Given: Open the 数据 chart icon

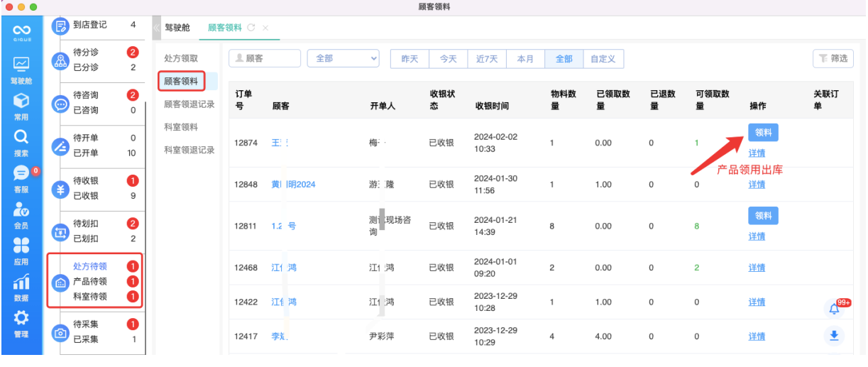Looking at the screenshot, I should pyautogui.click(x=21, y=282).
